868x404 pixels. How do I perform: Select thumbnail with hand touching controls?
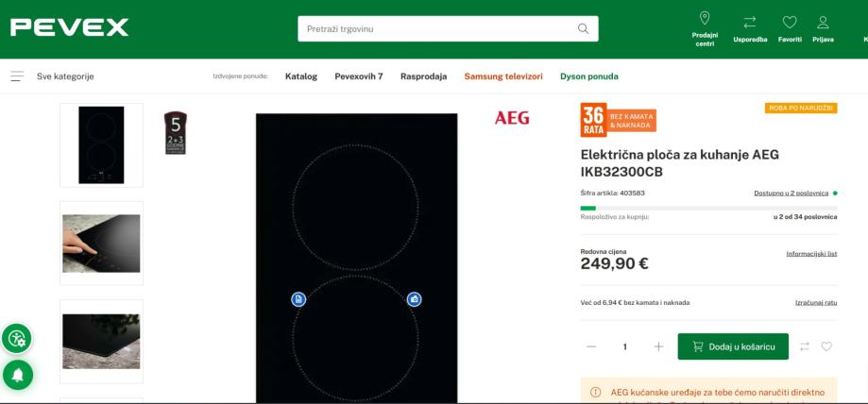pyautogui.click(x=101, y=244)
